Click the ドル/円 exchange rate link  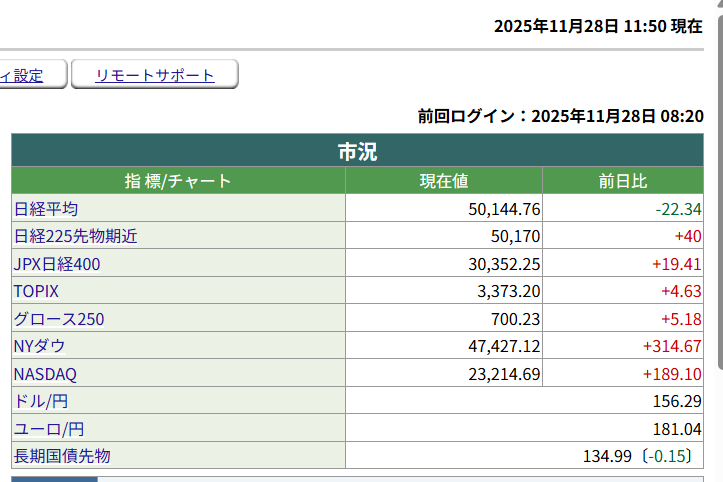pyautogui.click(x=41, y=401)
